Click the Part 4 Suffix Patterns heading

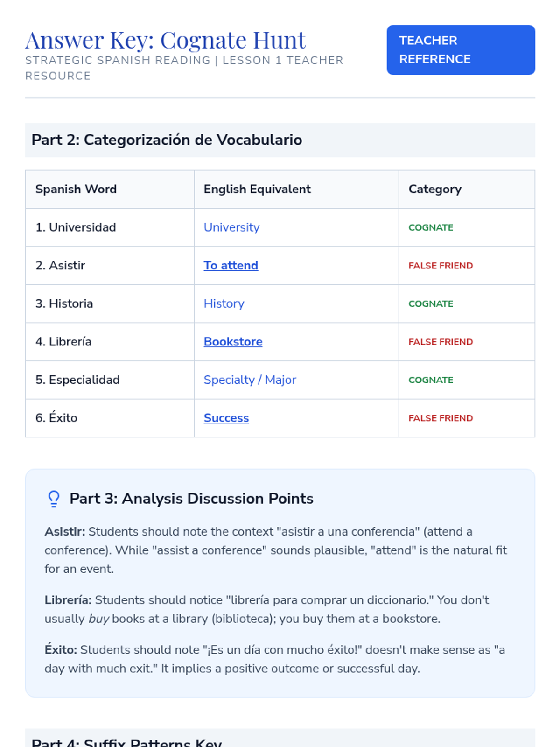[126, 742]
